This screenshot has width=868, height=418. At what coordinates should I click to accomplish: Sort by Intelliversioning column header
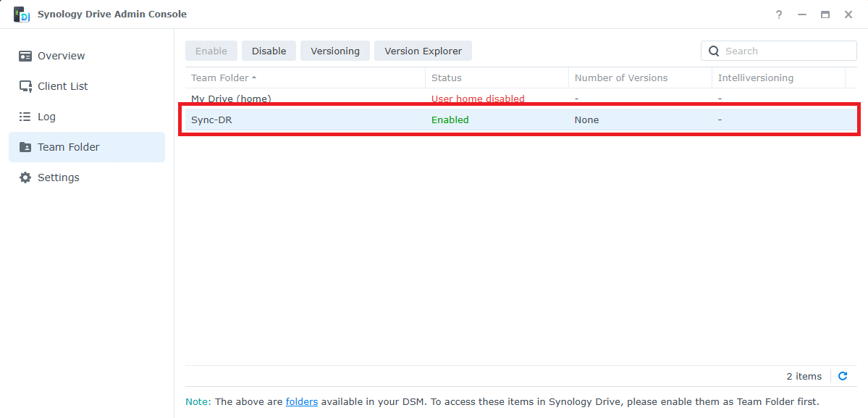(x=779, y=78)
